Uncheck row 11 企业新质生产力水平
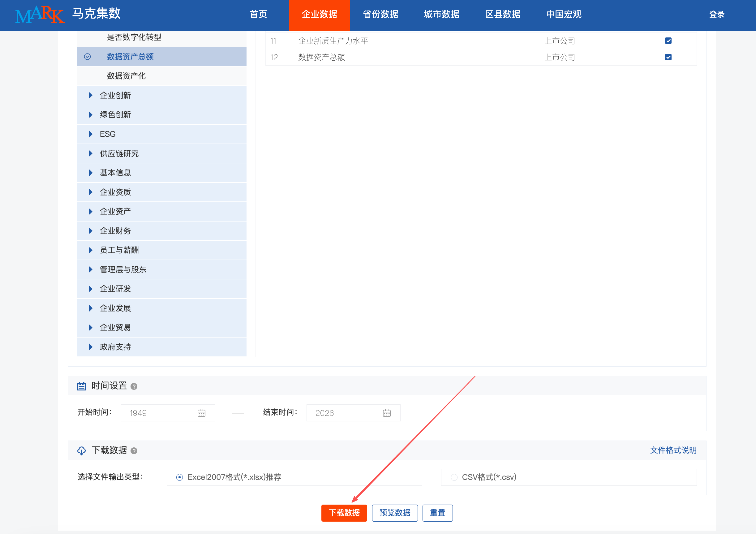This screenshot has height=534, width=756. point(668,41)
